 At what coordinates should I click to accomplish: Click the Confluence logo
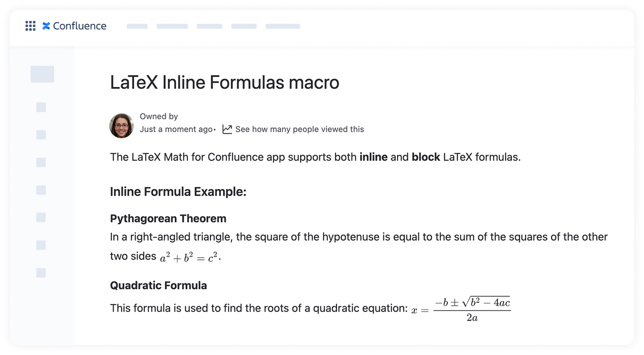[74, 26]
